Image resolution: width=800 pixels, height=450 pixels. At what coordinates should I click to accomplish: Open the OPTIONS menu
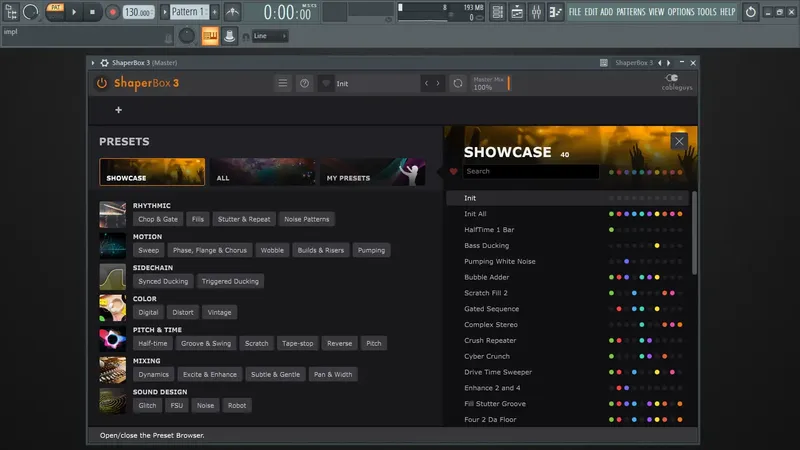point(681,12)
